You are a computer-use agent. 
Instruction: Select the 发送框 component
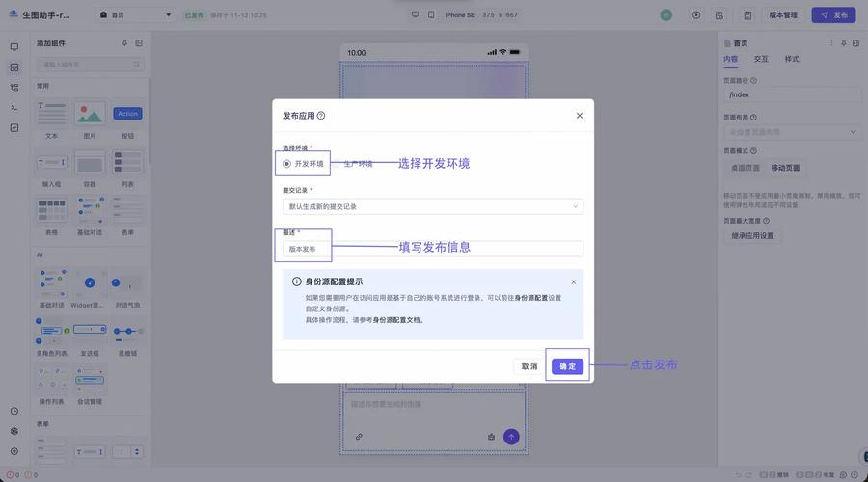click(90, 337)
